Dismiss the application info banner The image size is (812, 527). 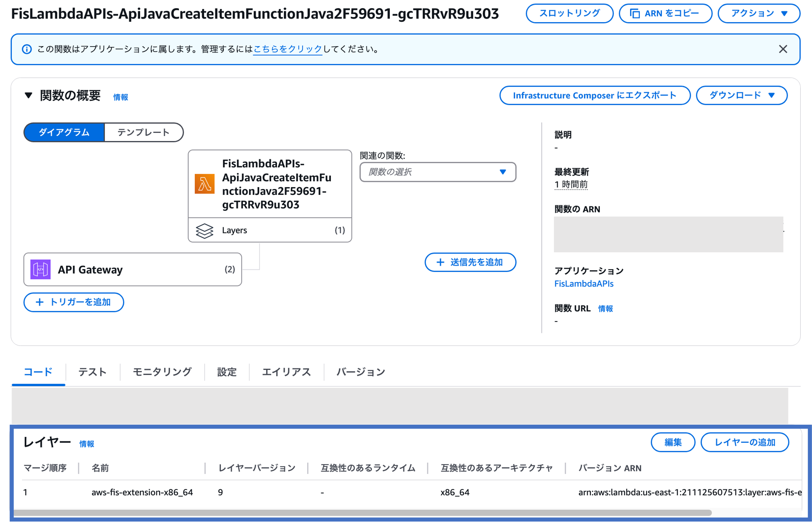pos(783,49)
